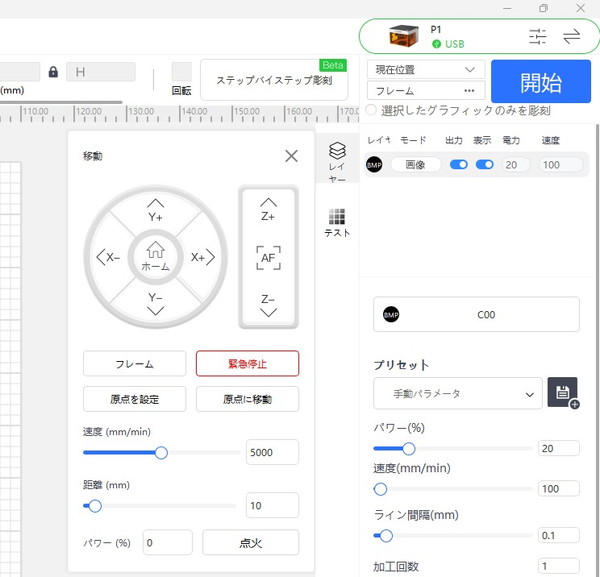Move the Z axis up with Z+

click(267, 210)
